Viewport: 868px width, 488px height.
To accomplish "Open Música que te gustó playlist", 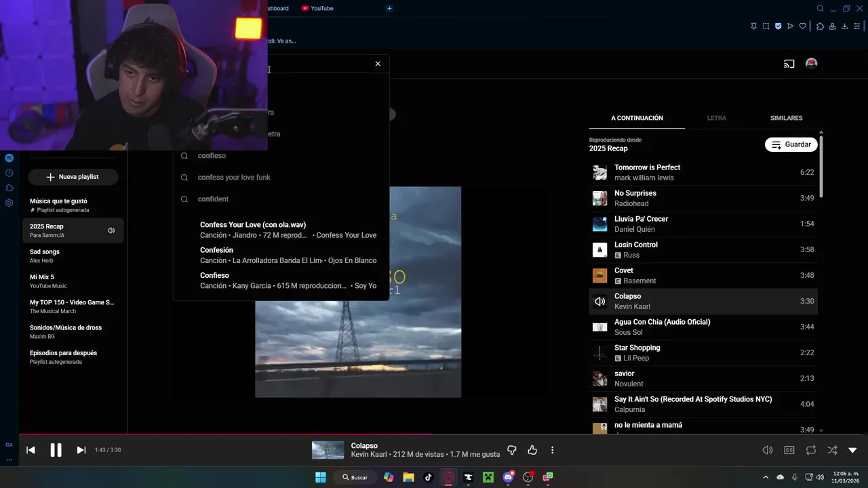I will 73,205.
